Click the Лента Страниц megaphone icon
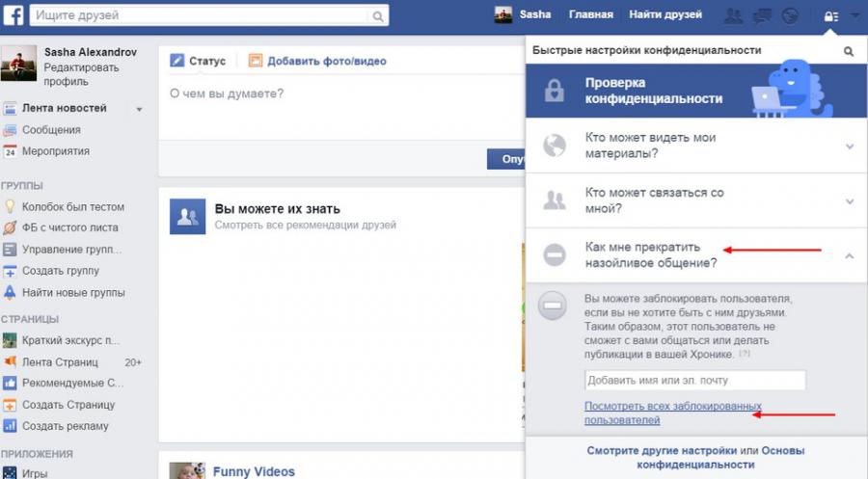Screen dimensions: 868x479 coord(10,361)
